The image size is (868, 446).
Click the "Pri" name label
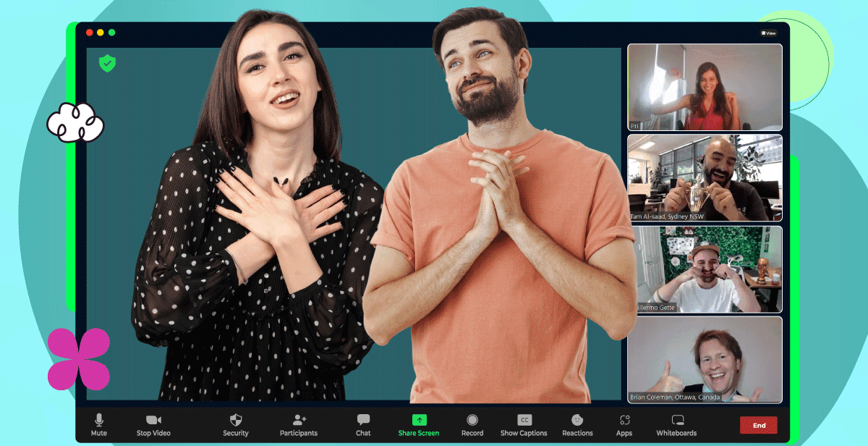634,126
